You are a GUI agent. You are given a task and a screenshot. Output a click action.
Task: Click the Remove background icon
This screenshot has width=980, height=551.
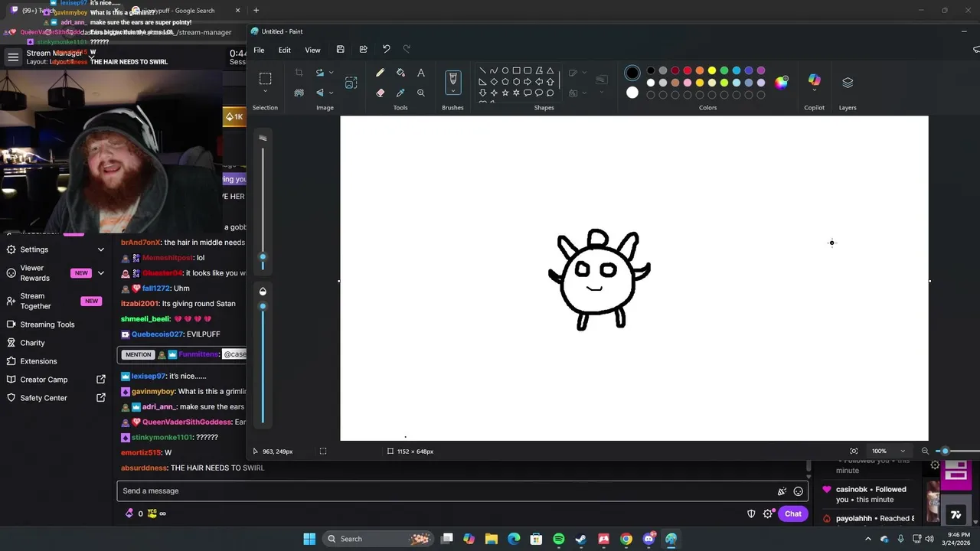pyautogui.click(x=299, y=93)
